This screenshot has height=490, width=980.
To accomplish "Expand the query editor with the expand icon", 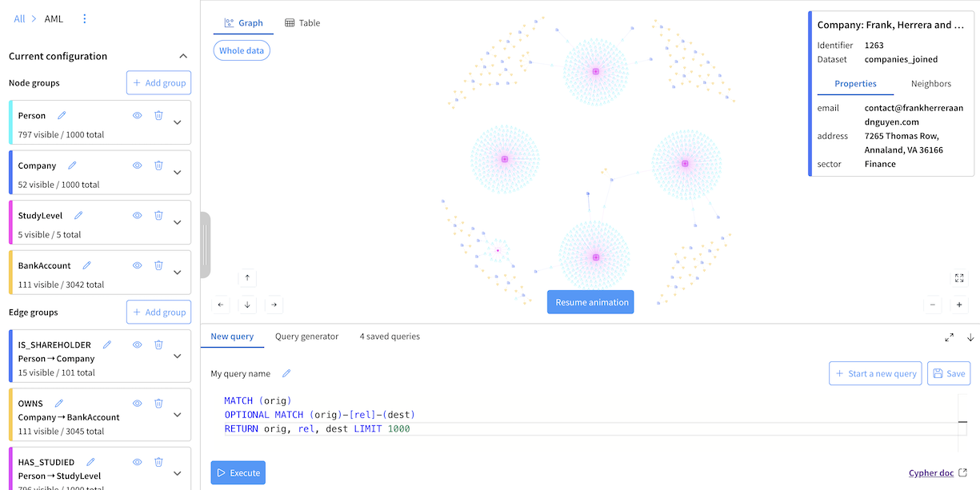I will click(949, 337).
